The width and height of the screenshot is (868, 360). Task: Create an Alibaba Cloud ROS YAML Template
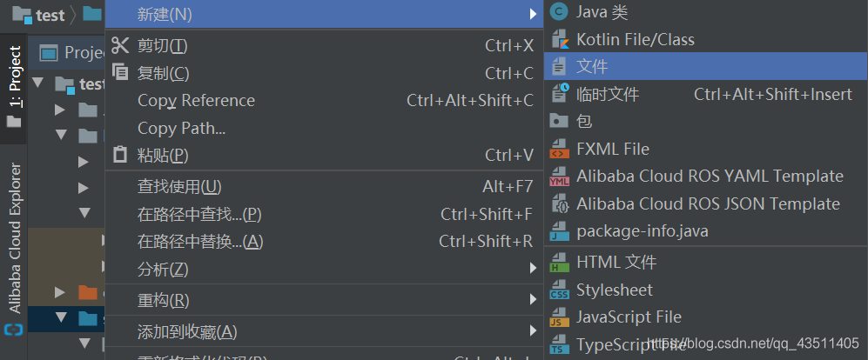coord(706,177)
